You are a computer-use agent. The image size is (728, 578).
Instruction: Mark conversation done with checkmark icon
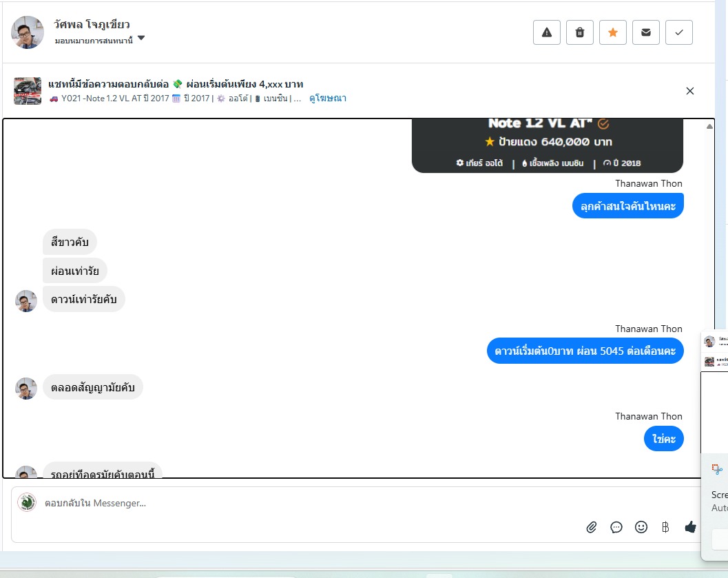click(679, 32)
